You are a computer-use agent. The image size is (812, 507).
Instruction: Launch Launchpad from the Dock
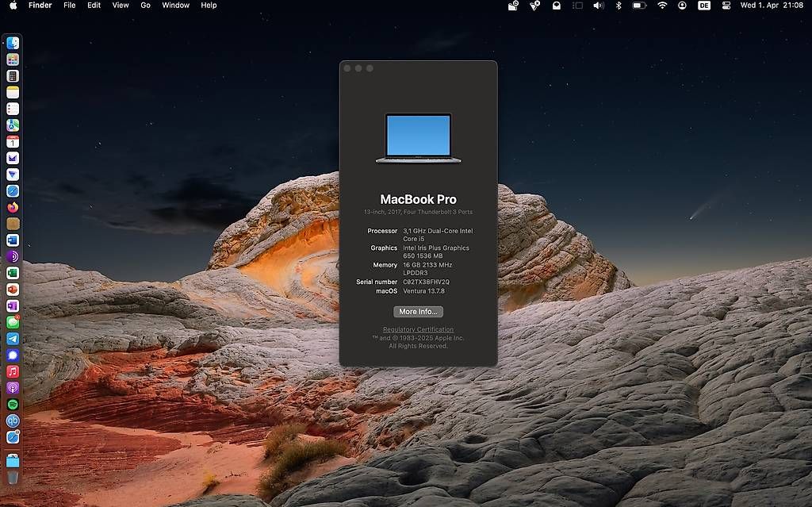[13, 60]
